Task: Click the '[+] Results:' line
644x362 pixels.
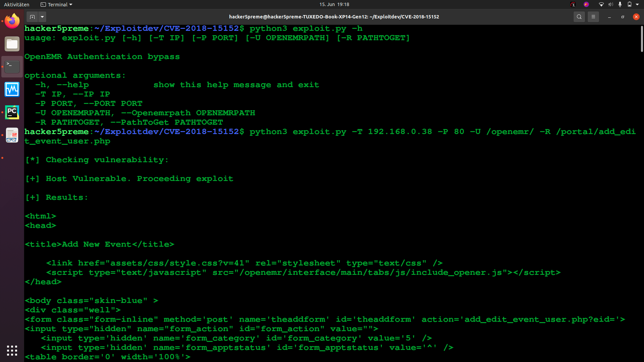Action: click(57, 197)
